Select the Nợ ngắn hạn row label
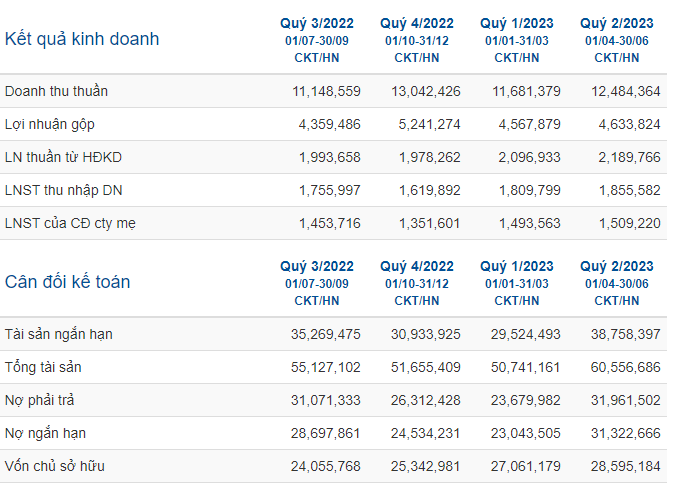This screenshot has height=484, width=673. tap(45, 433)
